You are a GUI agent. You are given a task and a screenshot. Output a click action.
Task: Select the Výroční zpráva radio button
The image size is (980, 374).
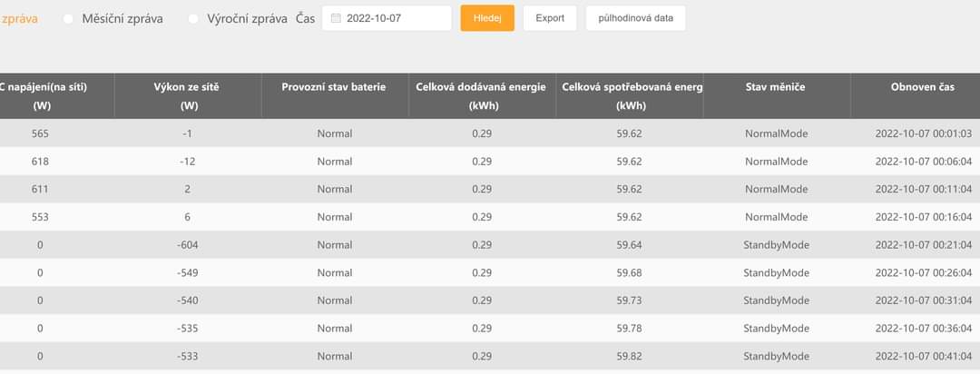tap(193, 19)
